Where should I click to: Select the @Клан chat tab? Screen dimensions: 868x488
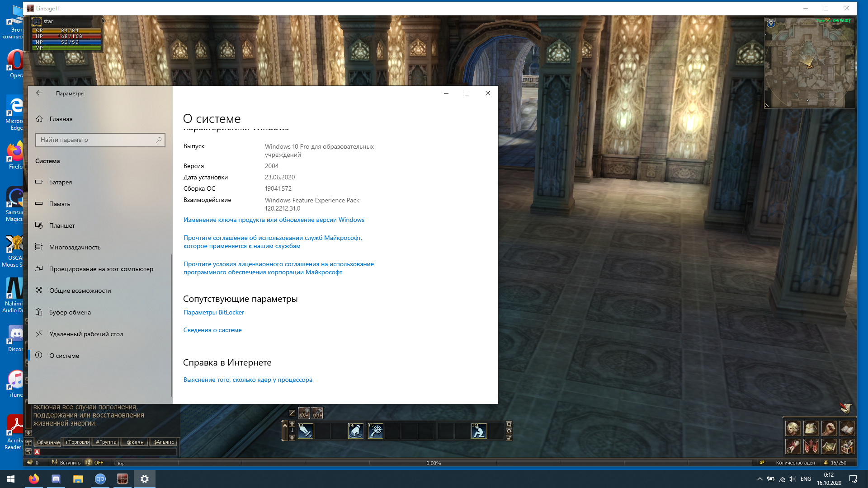click(135, 442)
